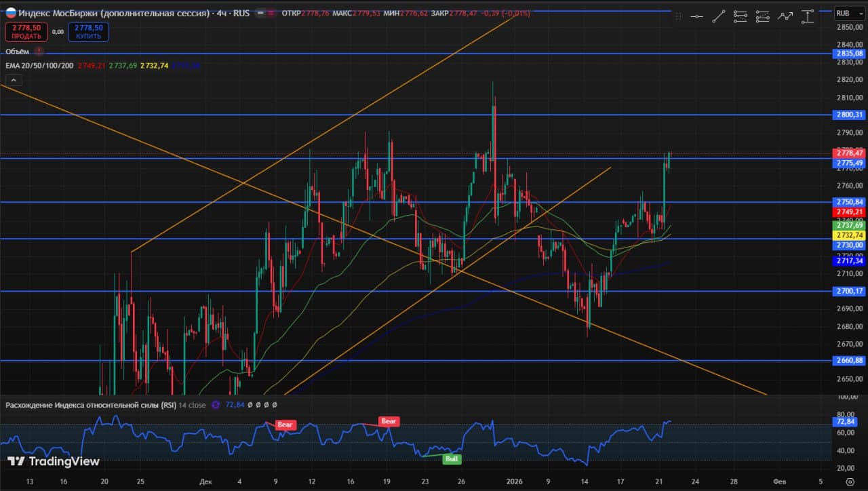Collapse the indicator legend with chevron

coord(14,80)
